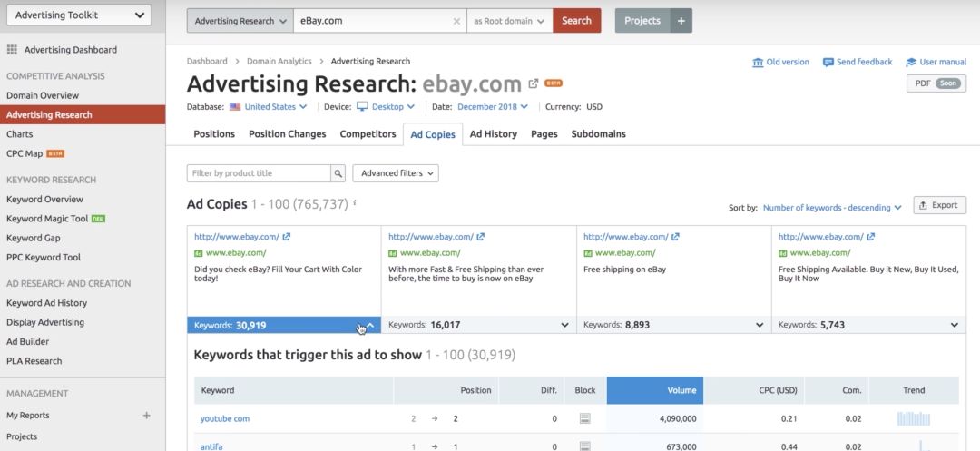Click the Send feedback chat icon

click(828, 63)
